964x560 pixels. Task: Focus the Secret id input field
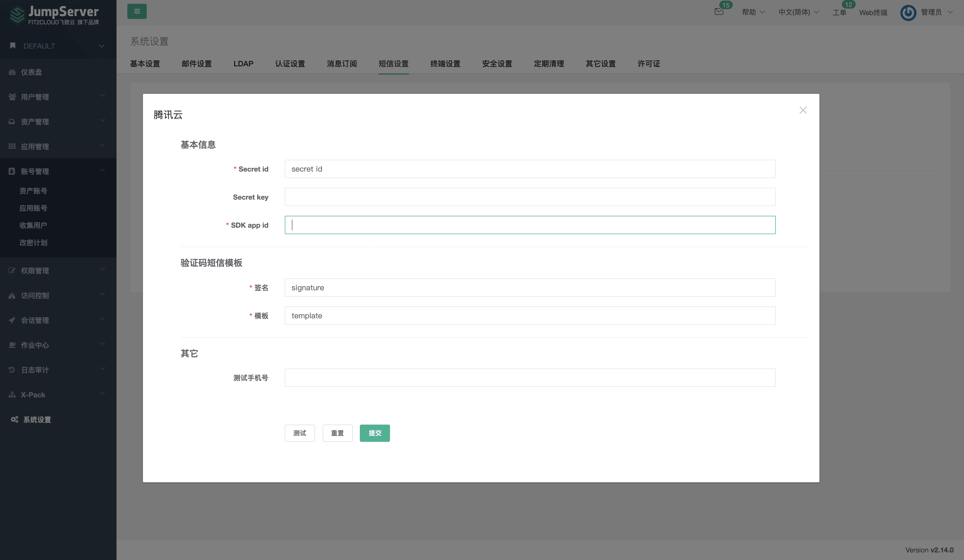[x=530, y=169]
